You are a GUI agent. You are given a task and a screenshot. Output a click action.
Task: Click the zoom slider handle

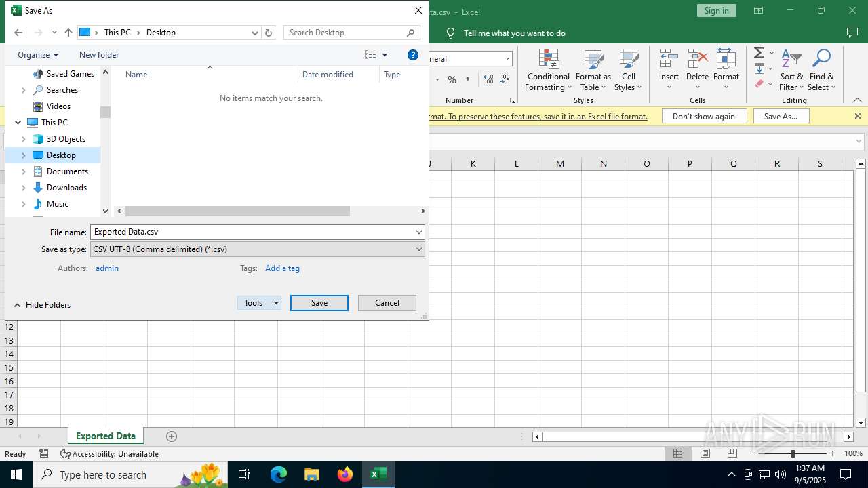(793, 453)
